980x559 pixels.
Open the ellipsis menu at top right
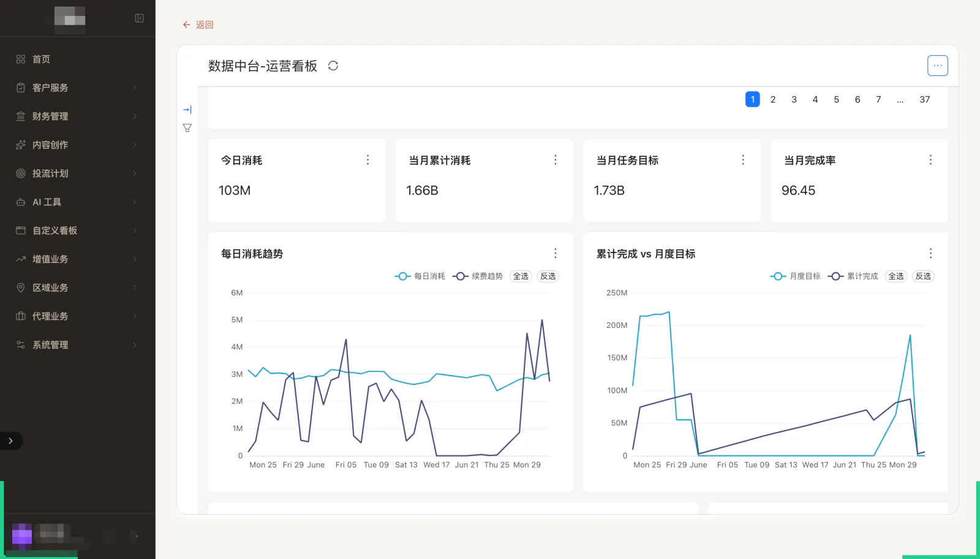pos(938,66)
